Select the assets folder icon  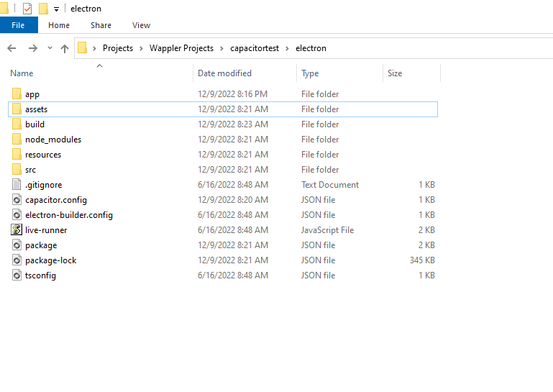[17, 109]
